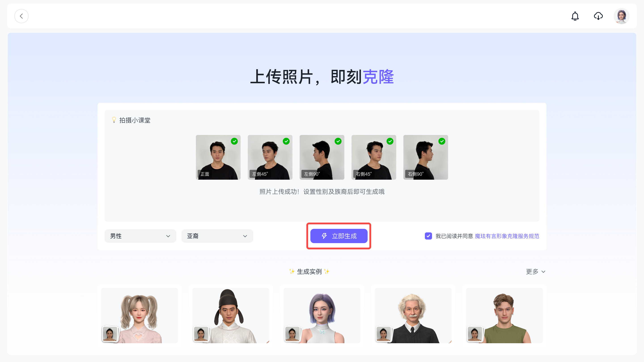Click the green checkmark on 正面 photo
Screen dimensions: 644x362
pyautogui.click(x=234, y=141)
